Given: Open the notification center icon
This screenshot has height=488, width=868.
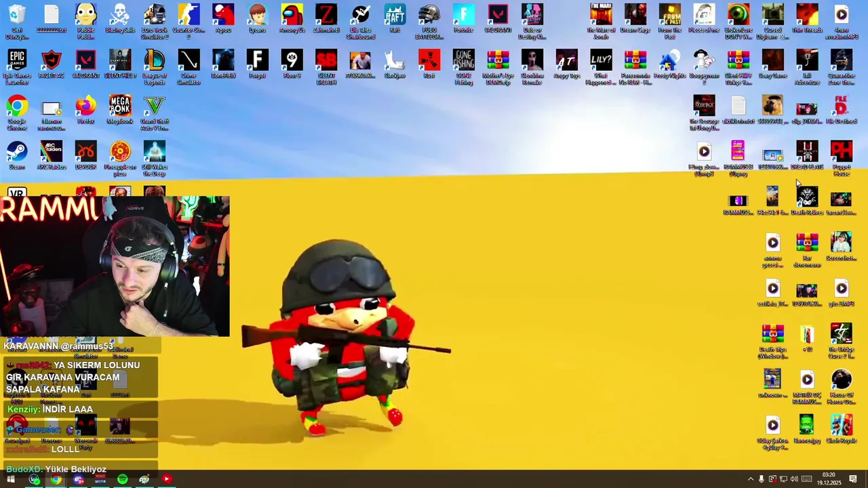Looking at the screenshot, I should (x=853, y=479).
